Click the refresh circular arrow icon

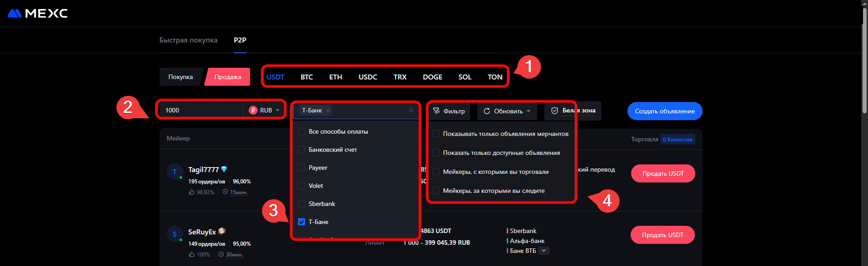pyautogui.click(x=487, y=111)
